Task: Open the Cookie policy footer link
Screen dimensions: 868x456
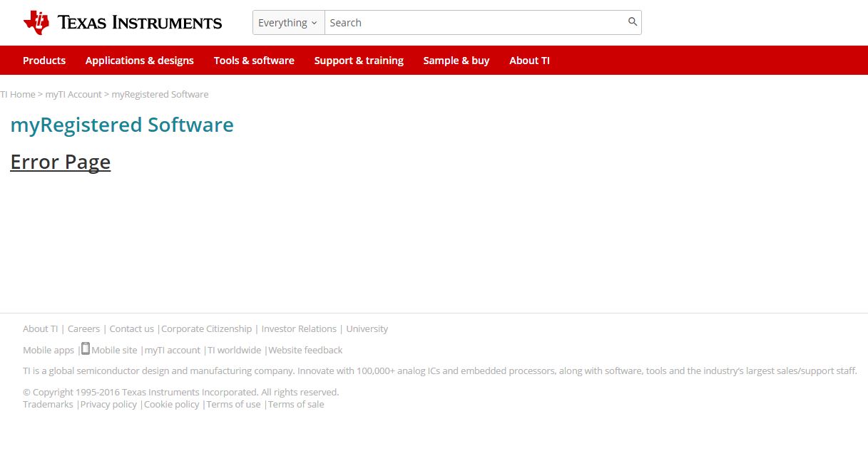Action: pyautogui.click(x=172, y=404)
